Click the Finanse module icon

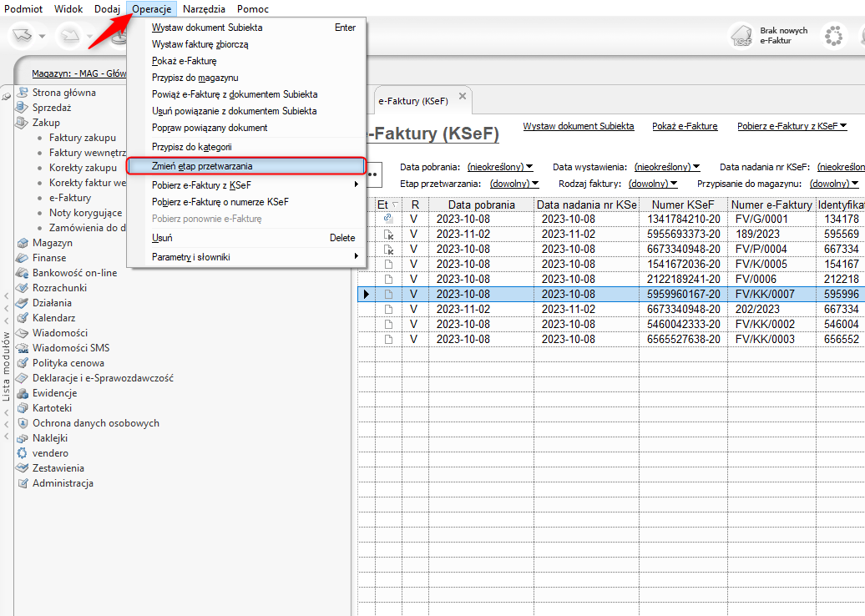[x=23, y=258]
